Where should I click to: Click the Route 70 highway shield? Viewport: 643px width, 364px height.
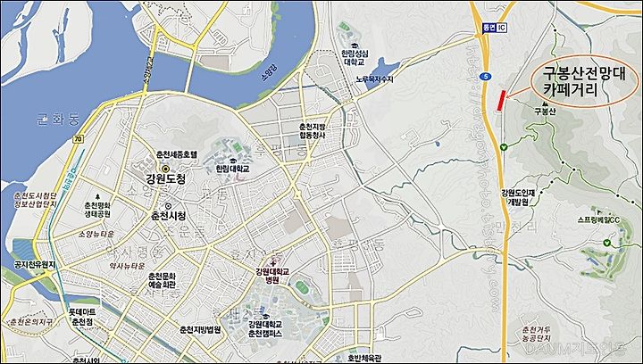[78, 139]
